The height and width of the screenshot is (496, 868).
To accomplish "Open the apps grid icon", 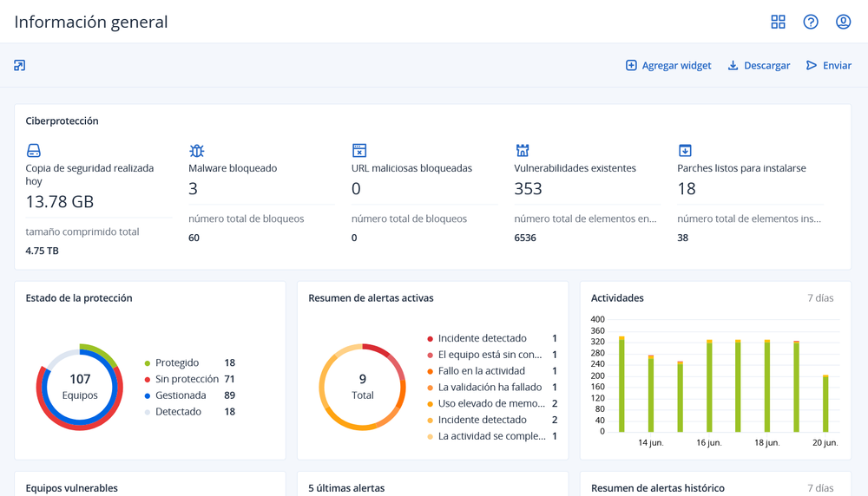I will click(x=778, y=22).
